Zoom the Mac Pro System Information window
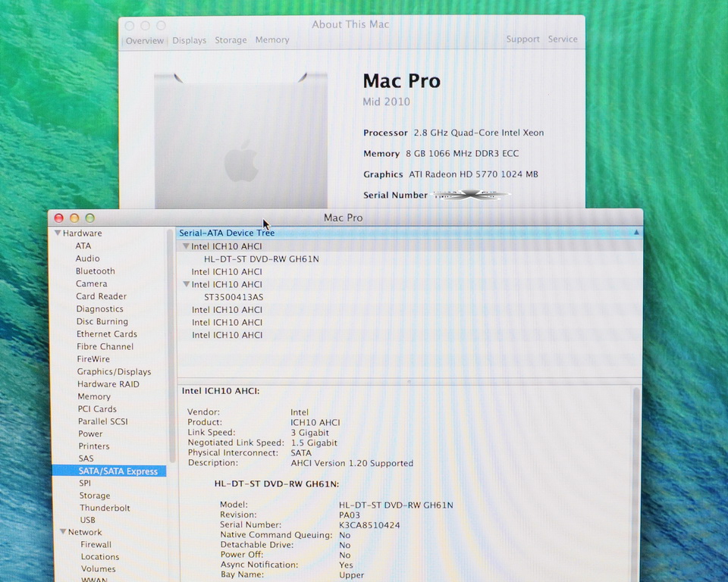 tap(90, 218)
